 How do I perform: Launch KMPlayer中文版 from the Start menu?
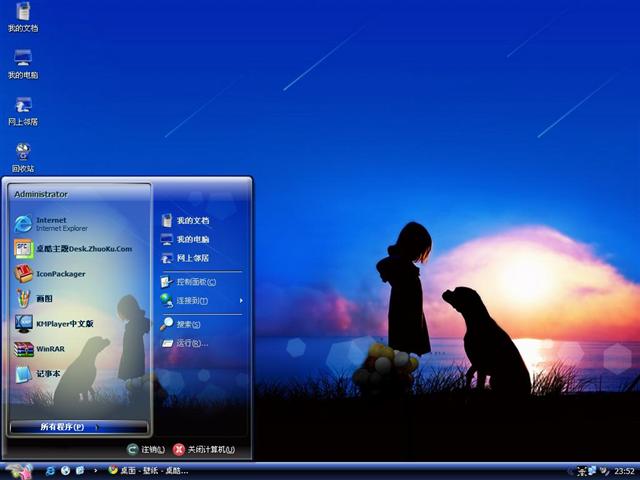63,324
